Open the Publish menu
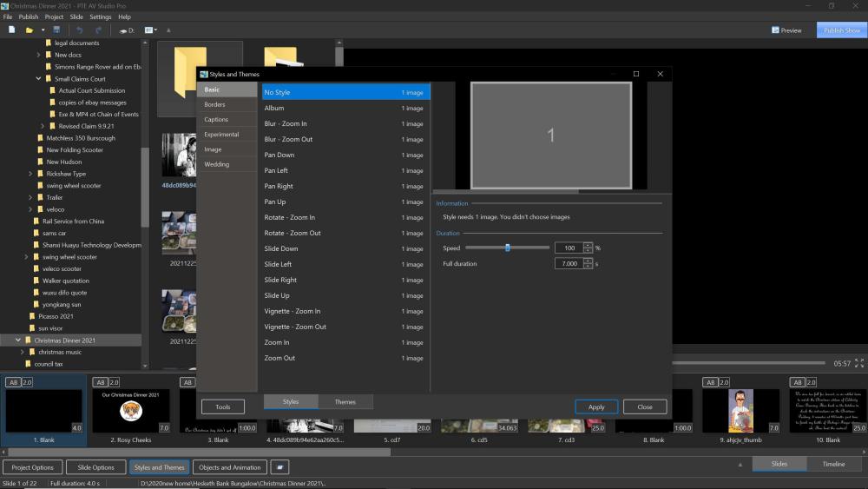The image size is (868, 489). [x=29, y=17]
